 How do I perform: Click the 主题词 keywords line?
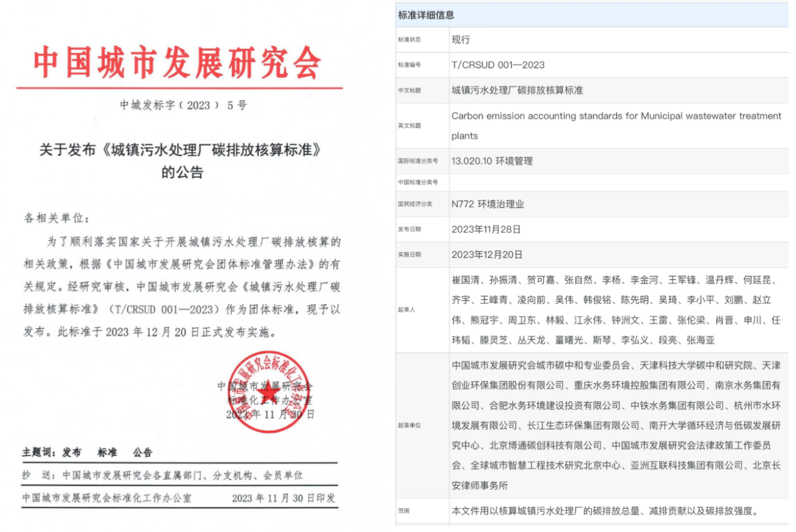click(87, 452)
